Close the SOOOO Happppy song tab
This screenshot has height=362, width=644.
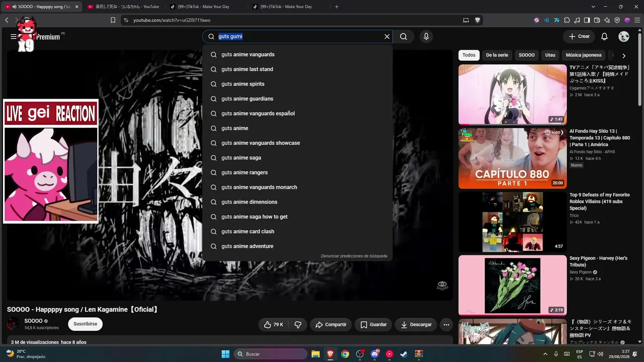click(77, 7)
